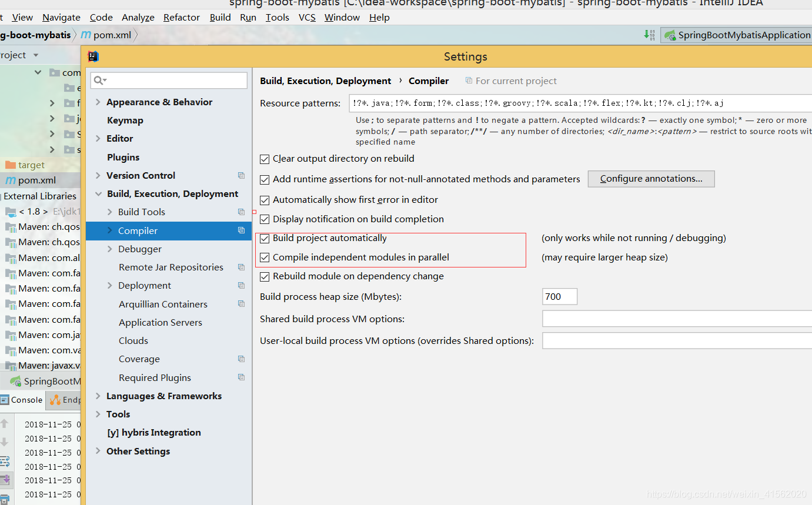Click Build process heap size field

click(560, 296)
